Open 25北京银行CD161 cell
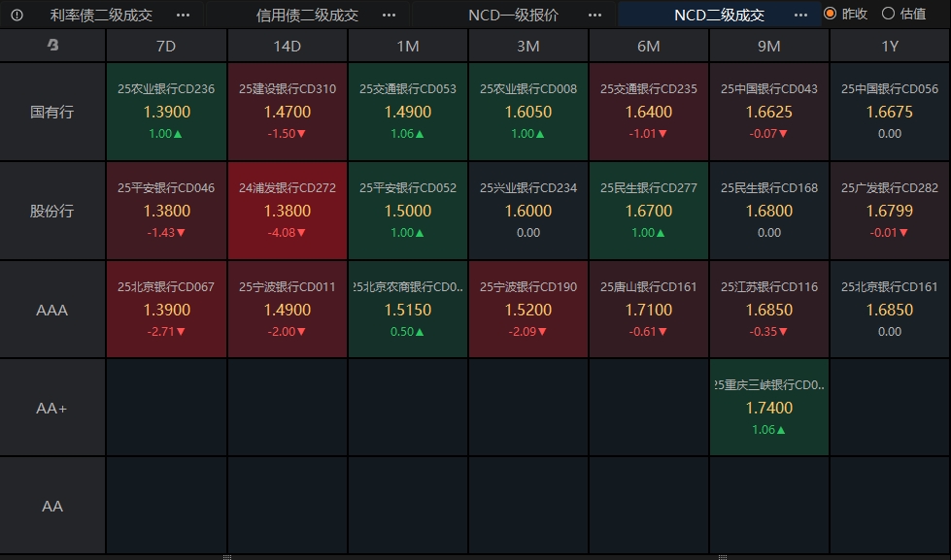The width and height of the screenshot is (951, 560). (x=890, y=310)
